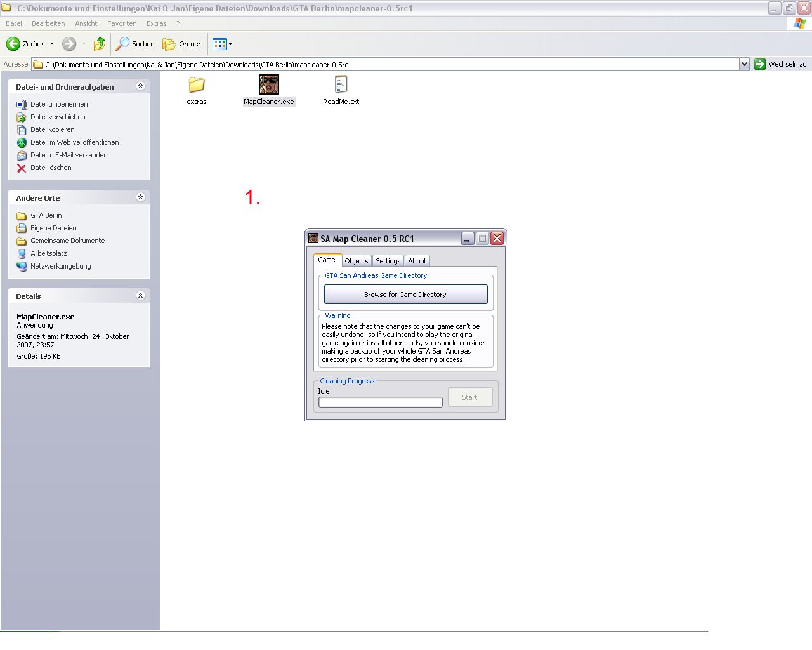Open Netzwerkumgebung link

(x=61, y=266)
